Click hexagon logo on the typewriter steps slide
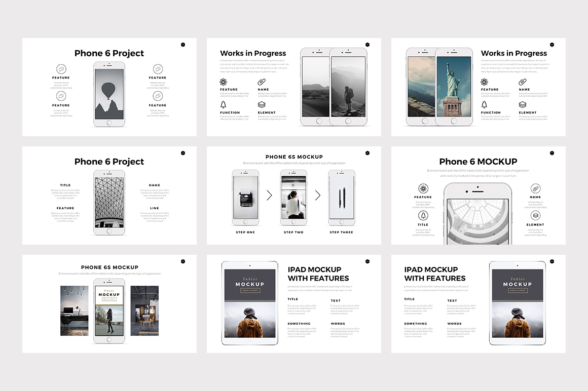This screenshot has height=391, width=588. pos(367,153)
